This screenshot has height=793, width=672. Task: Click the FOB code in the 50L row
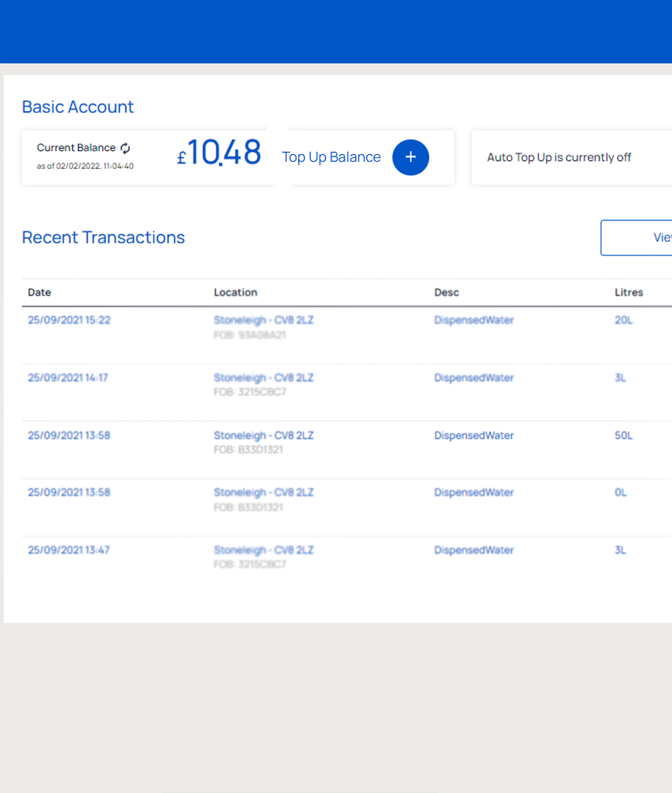click(x=249, y=450)
